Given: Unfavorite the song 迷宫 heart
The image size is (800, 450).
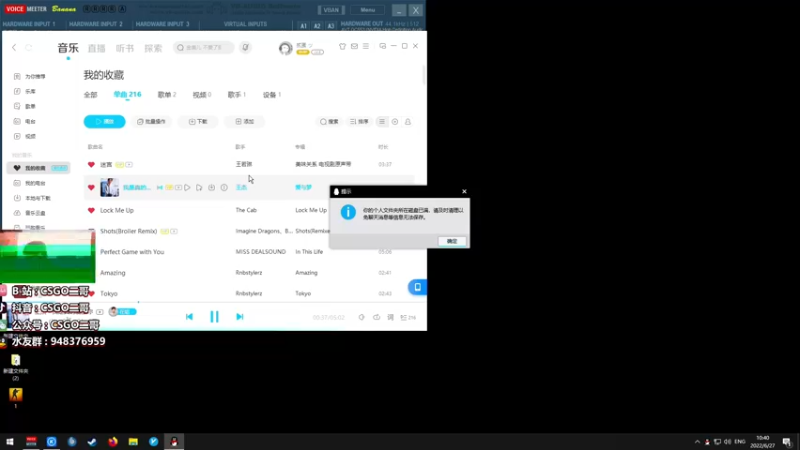Looking at the screenshot, I should click(91, 164).
